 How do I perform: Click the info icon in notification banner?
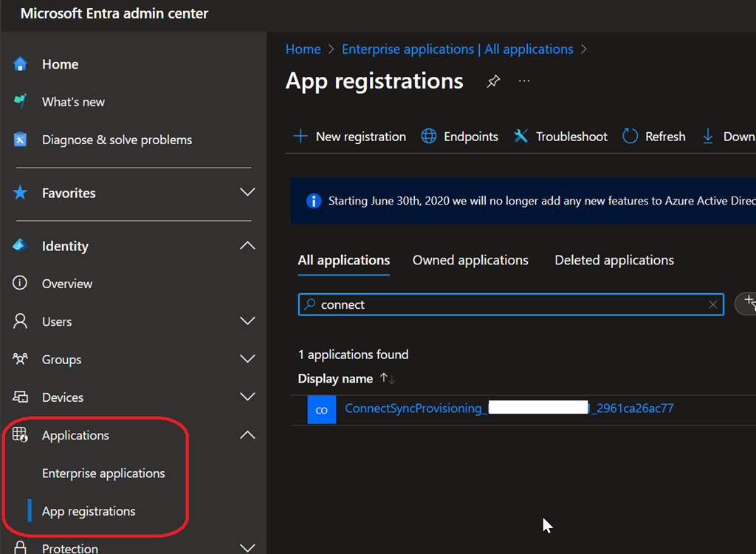(314, 201)
